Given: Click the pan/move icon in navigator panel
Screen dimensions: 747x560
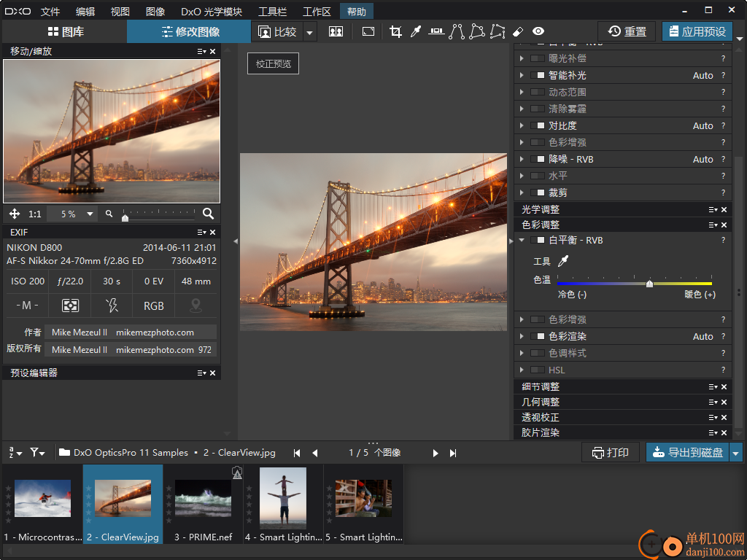Looking at the screenshot, I should point(15,214).
